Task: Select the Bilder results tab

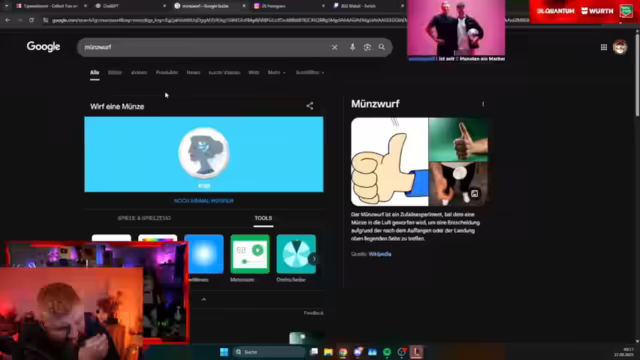Action: point(115,73)
